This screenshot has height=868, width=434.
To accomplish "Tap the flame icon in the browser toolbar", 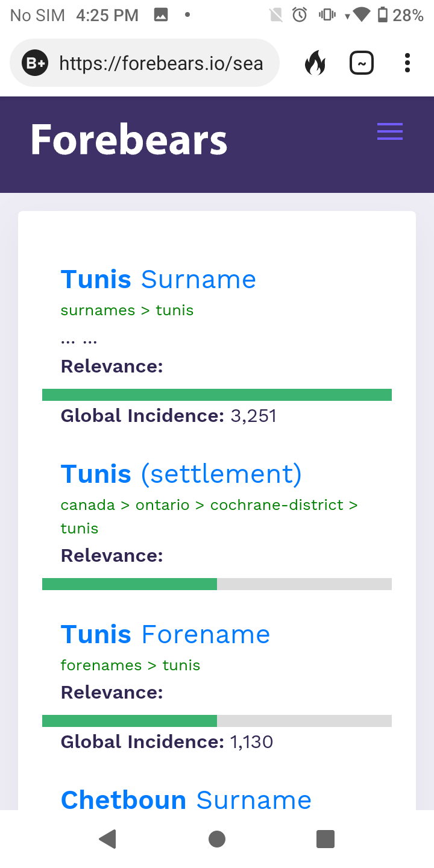I will [x=315, y=63].
